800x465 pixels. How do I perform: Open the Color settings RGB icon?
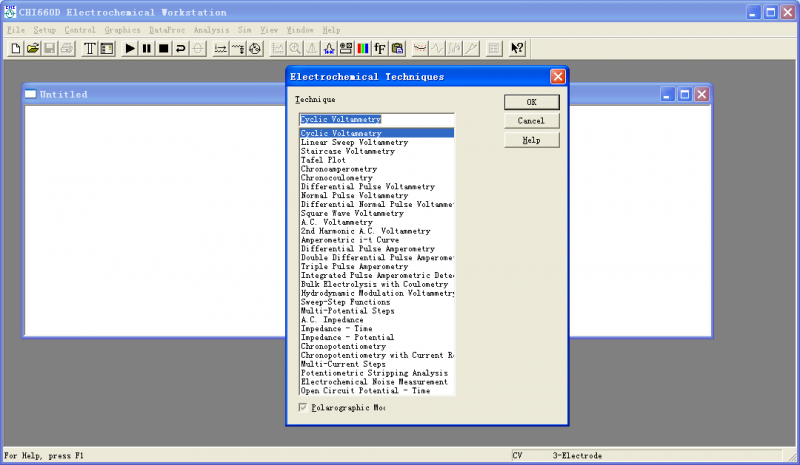click(363, 48)
